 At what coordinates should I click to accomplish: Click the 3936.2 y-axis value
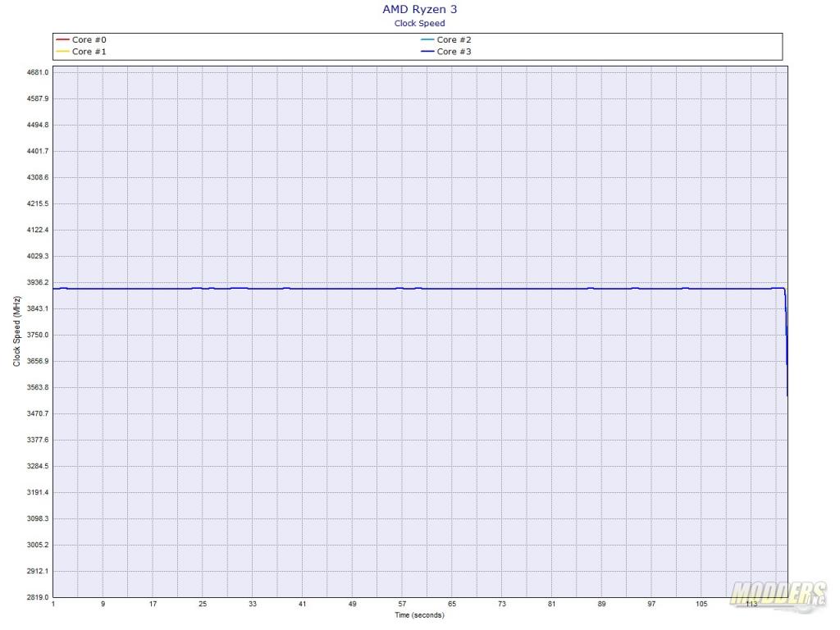tap(38, 282)
